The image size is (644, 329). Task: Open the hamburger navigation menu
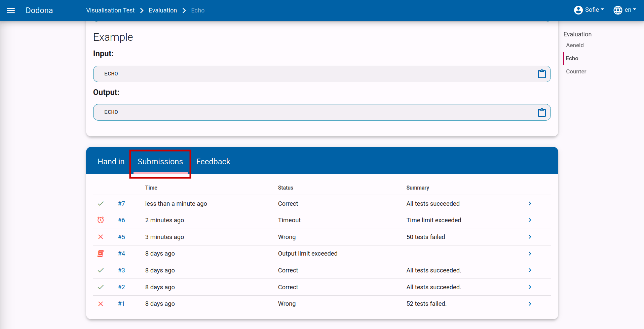(11, 10)
